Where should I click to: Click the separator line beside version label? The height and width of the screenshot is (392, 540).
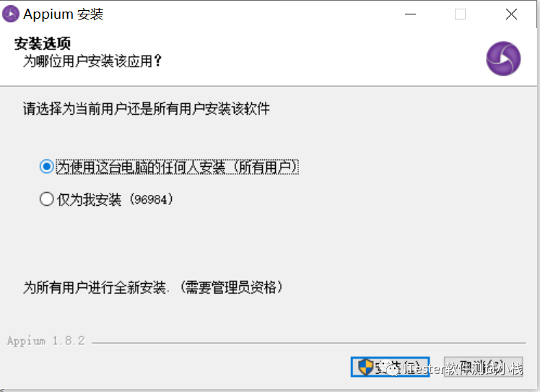[309, 343]
